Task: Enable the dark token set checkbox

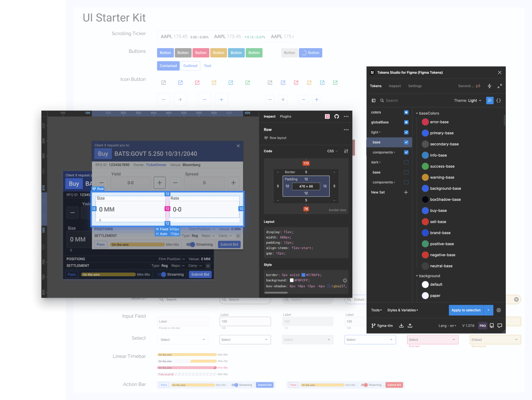Action: [406, 162]
